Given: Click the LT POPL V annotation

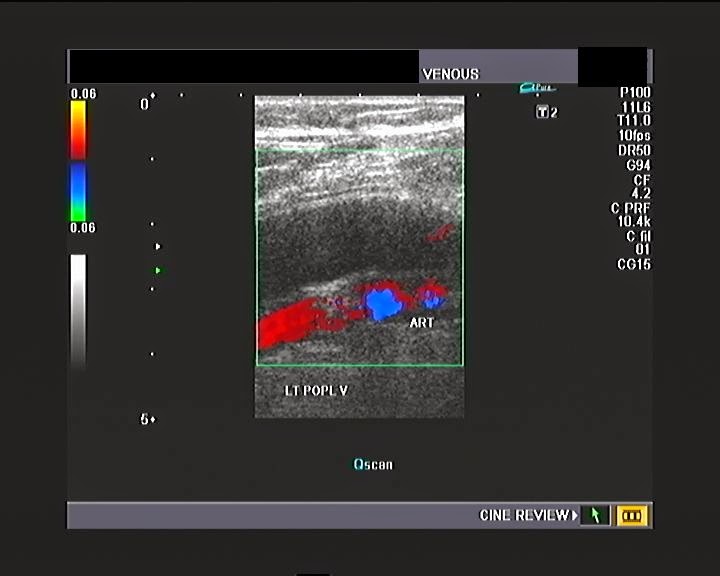Looking at the screenshot, I should coord(316,390).
